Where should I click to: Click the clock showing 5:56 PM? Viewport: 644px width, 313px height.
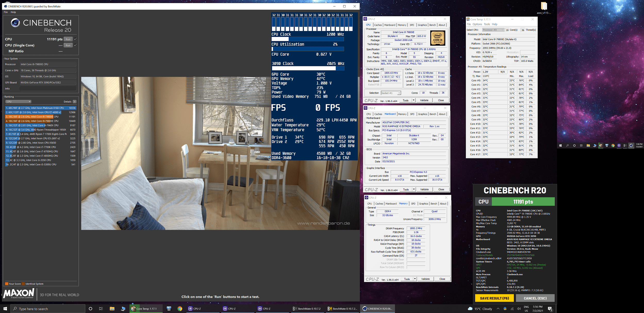click(538, 309)
